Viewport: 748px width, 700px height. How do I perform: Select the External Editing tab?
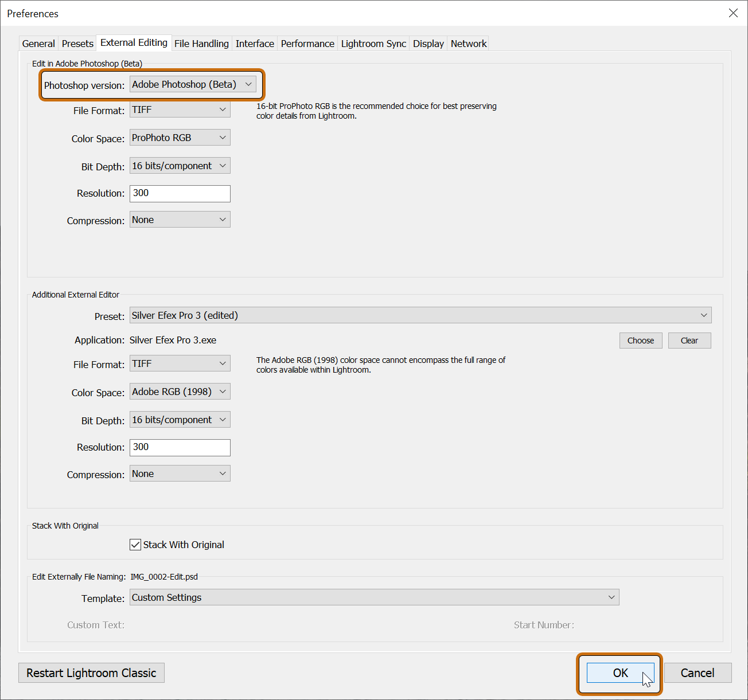pos(134,42)
